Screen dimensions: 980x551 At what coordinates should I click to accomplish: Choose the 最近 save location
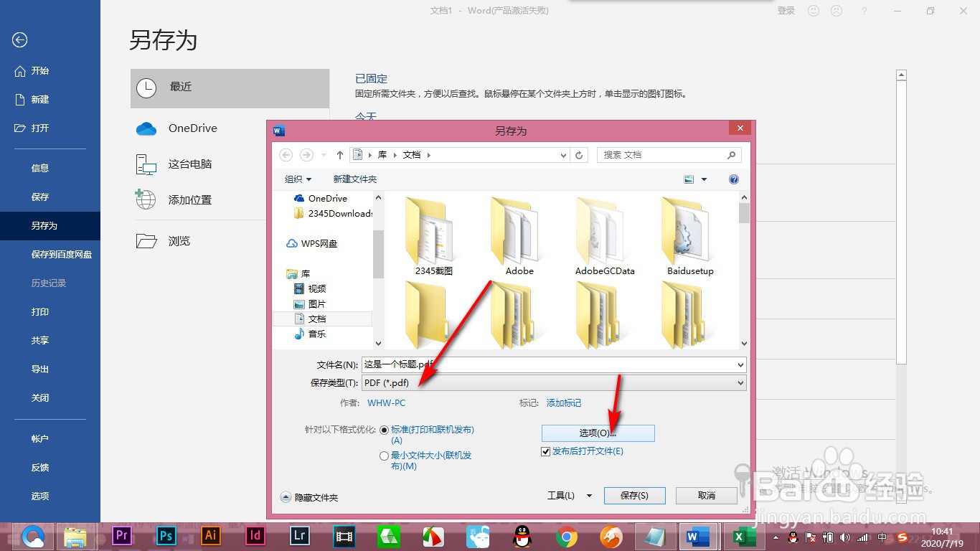coord(230,88)
